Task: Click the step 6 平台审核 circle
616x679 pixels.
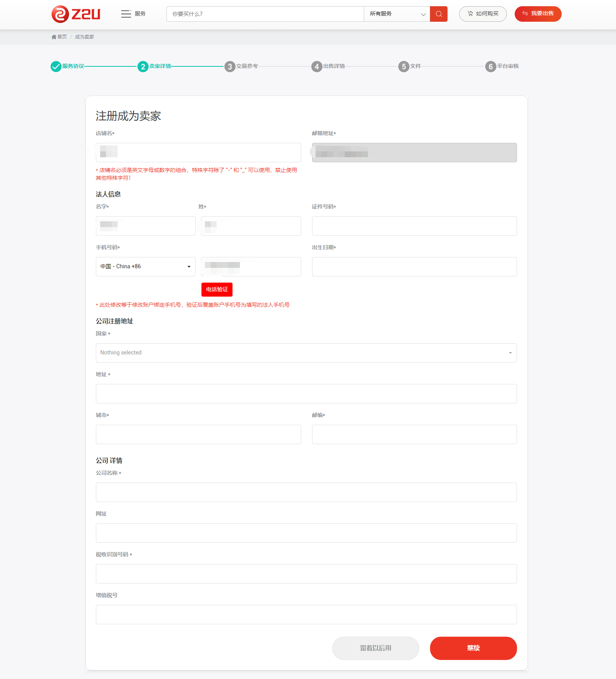Action: [x=491, y=66]
